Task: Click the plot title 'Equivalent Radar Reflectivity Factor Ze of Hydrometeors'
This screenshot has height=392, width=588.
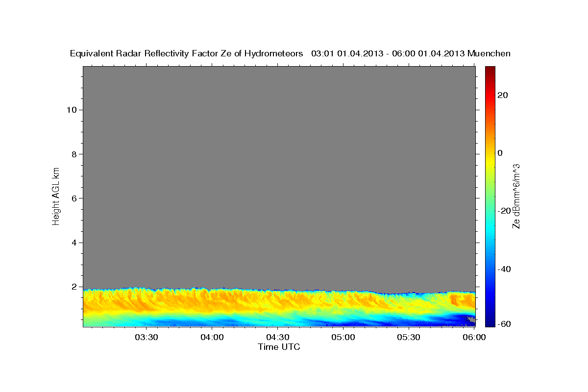Action: tap(187, 54)
